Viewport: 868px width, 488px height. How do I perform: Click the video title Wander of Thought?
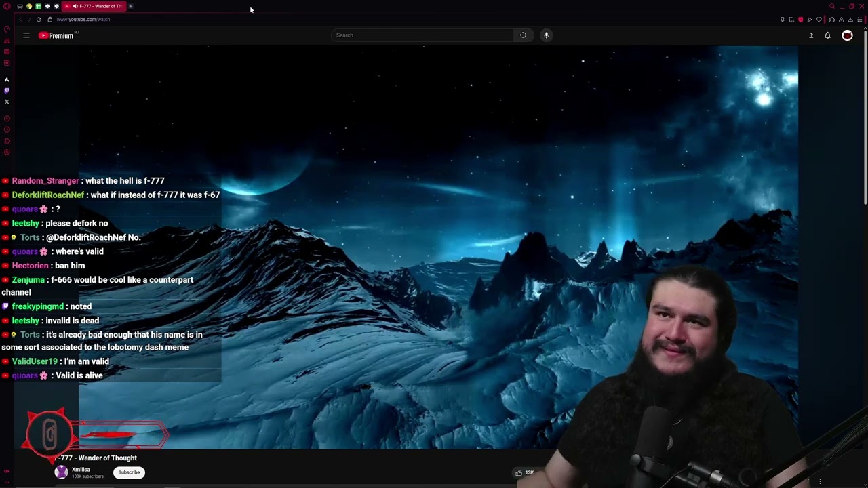(96, 457)
